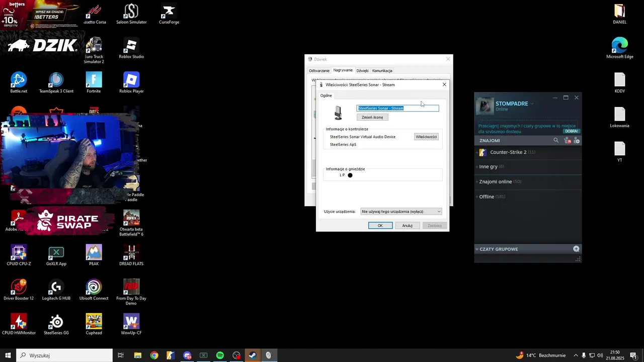Launch Driver Booster 12 shortcut

coord(19,290)
